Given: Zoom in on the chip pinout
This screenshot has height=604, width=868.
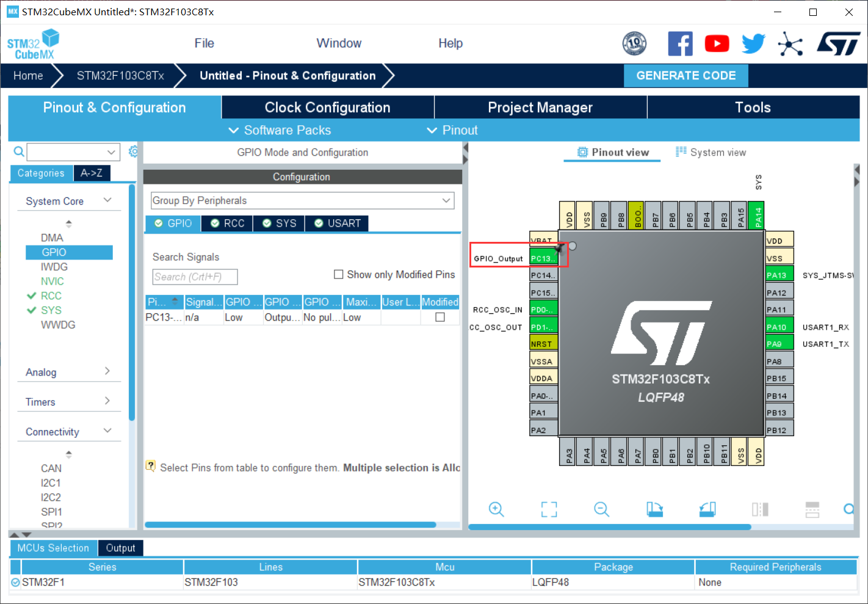Looking at the screenshot, I should (496, 509).
